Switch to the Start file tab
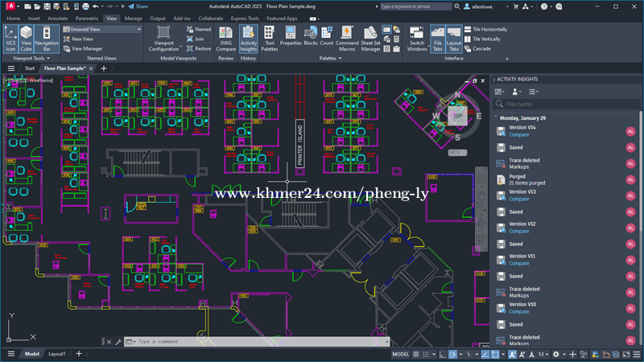The image size is (644, 362). point(30,68)
